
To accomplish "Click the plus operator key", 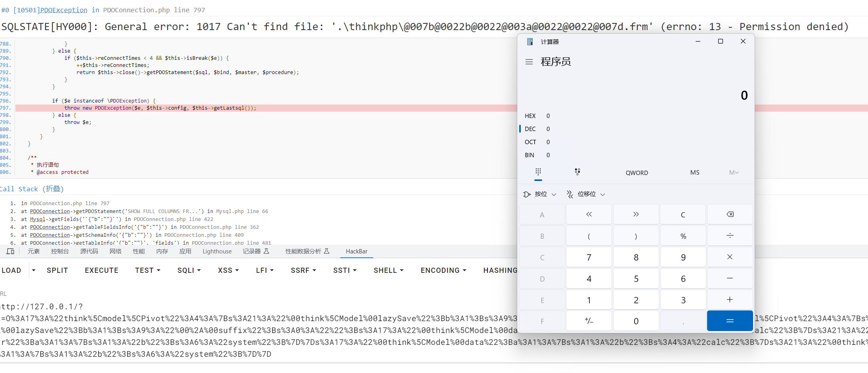I will point(730,300).
